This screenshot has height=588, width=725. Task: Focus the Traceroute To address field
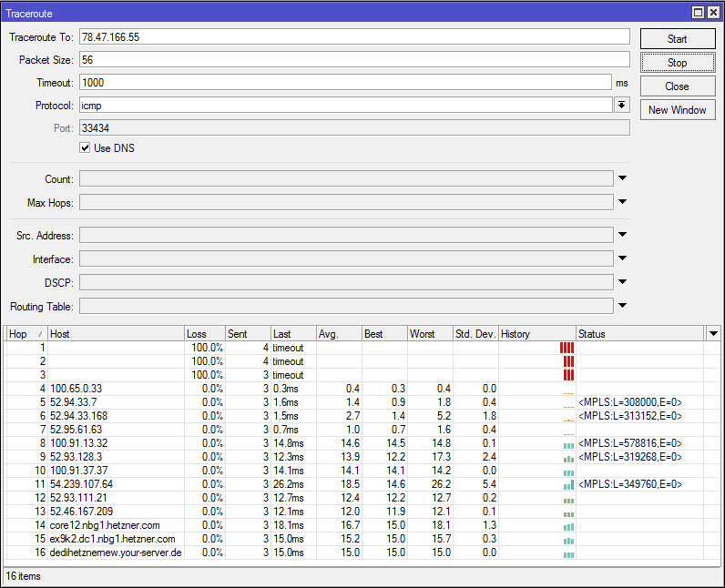click(x=354, y=37)
